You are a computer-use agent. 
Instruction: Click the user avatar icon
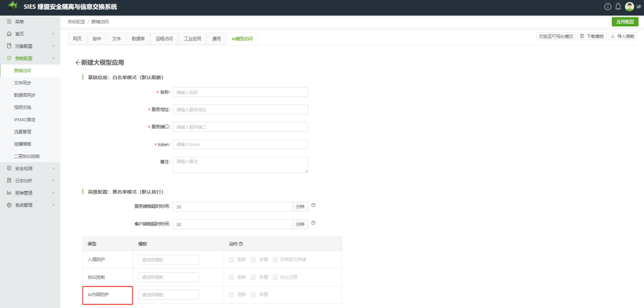pos(629,7)
